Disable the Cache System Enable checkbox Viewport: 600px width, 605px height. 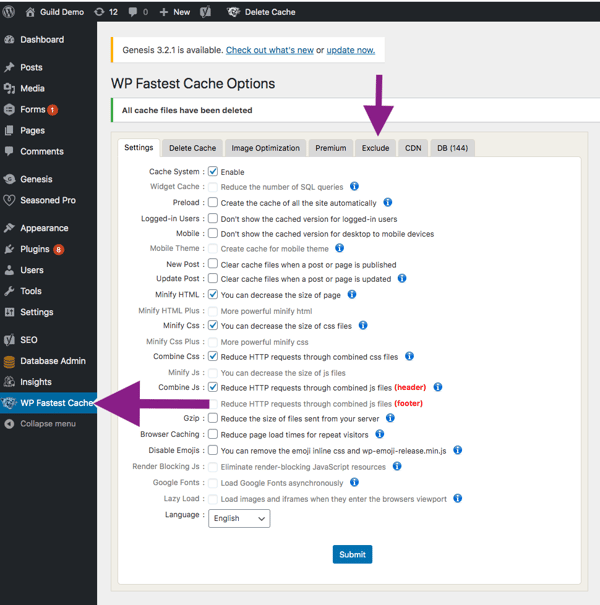point(213,171)
